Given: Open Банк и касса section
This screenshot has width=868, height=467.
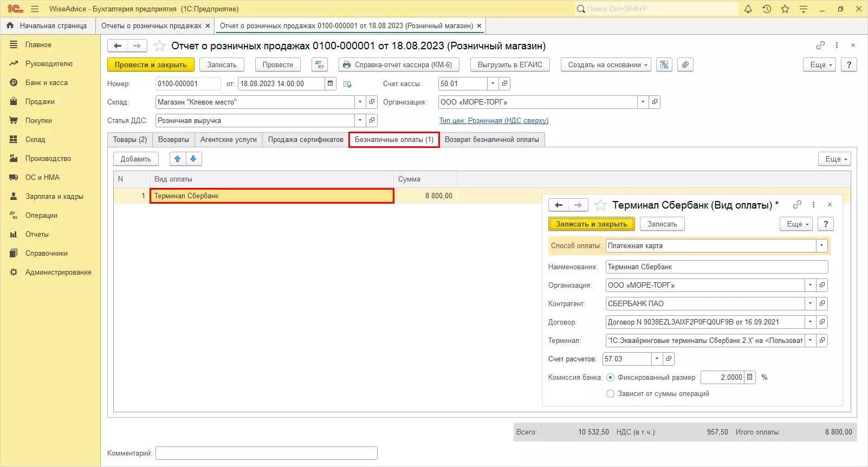Looking at the screenshot, I should [47, 83].
